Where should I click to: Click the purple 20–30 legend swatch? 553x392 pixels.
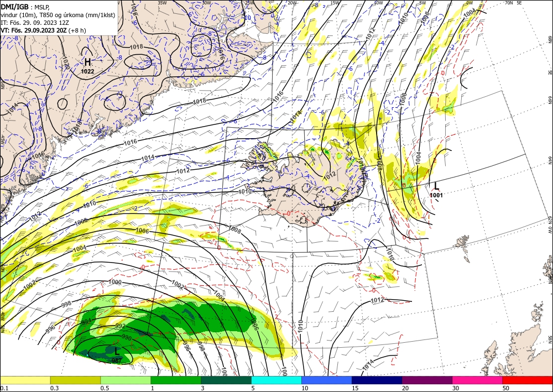427,380
